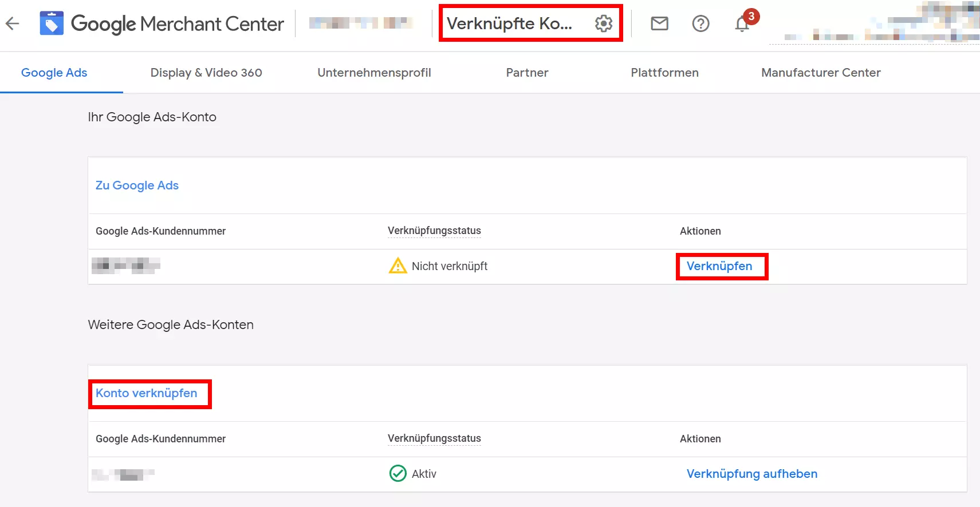Open the Unternehmensprofil tab

click(374, 73)
